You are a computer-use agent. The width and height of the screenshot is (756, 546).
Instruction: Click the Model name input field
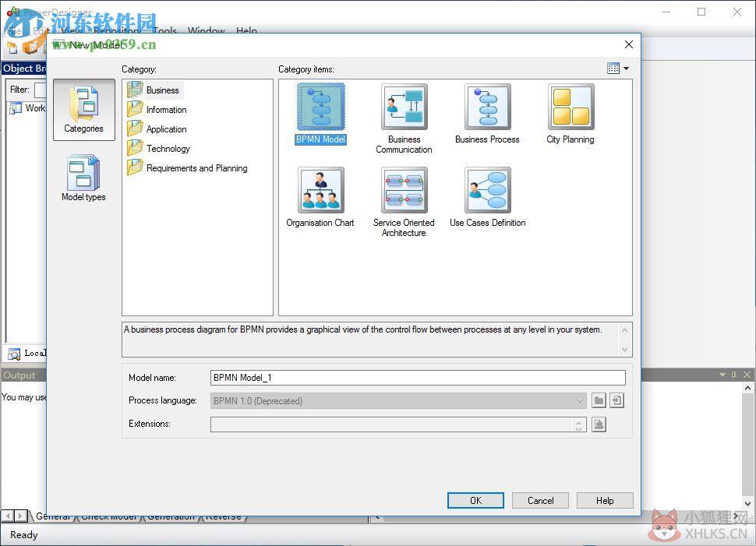pyautogui.click(x=418, y=378)
